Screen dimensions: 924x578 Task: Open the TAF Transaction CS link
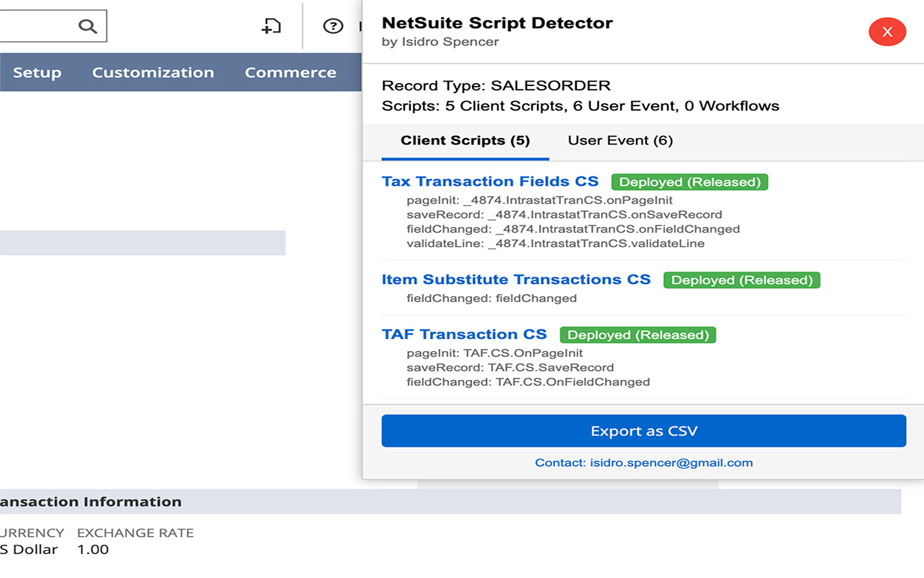click(464, 335)
